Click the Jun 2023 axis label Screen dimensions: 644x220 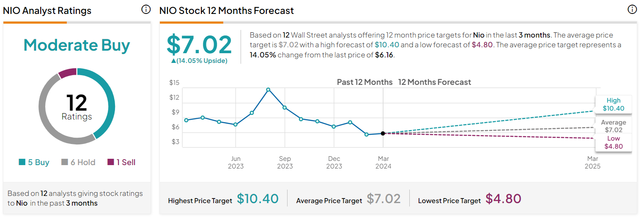click(236, 163)
